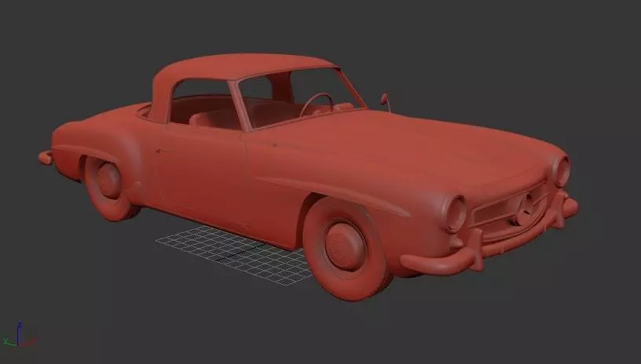This screenshot has height=364, width=641.
Task: Select the far-side headlight above the bumper end
Action: point(561,170)
